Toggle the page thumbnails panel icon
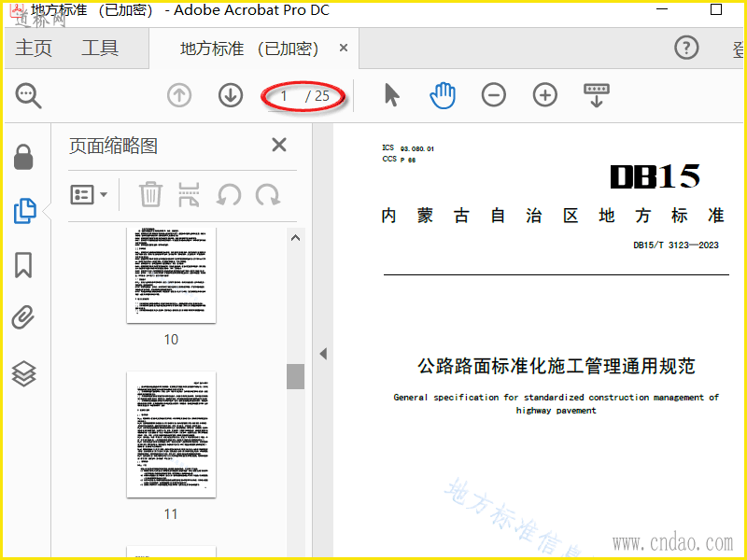This screenshot has width=747, height=560. [x=24, y=211]
